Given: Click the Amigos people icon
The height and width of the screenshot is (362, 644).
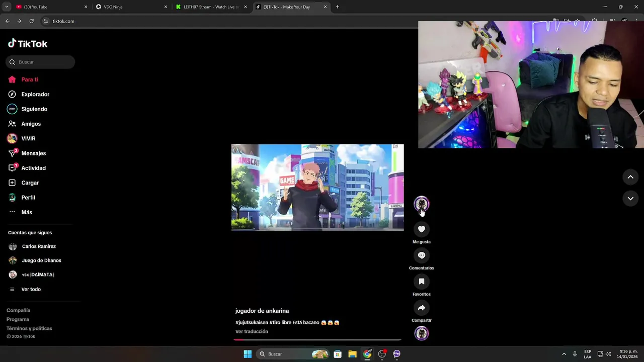Looking at the screenshot, I should [12, 124].
